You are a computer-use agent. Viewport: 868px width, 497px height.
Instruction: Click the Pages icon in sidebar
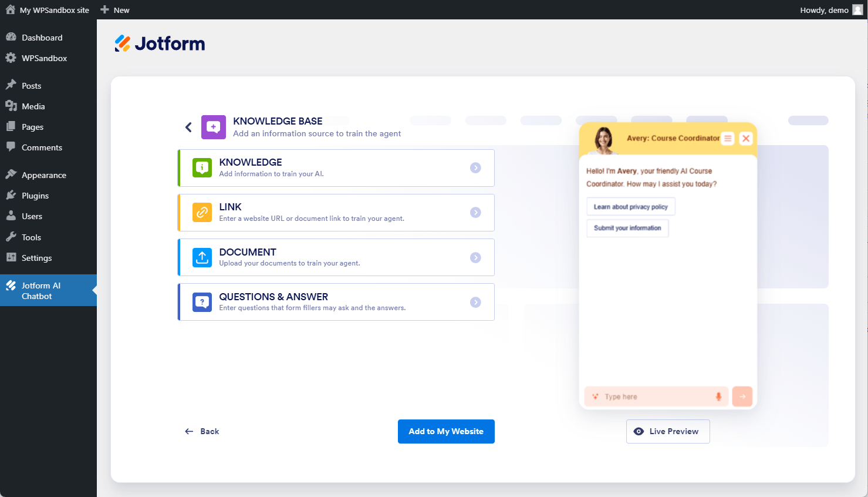11,126
